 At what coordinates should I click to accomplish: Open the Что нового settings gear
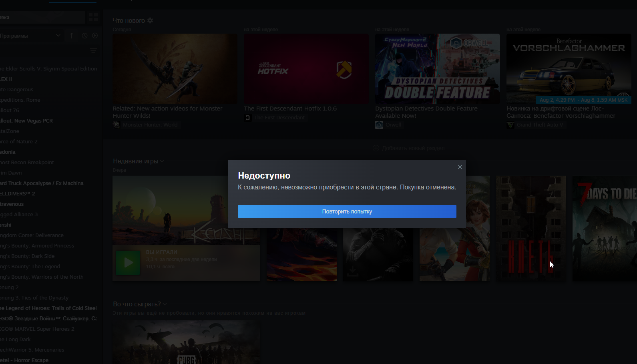150,20
